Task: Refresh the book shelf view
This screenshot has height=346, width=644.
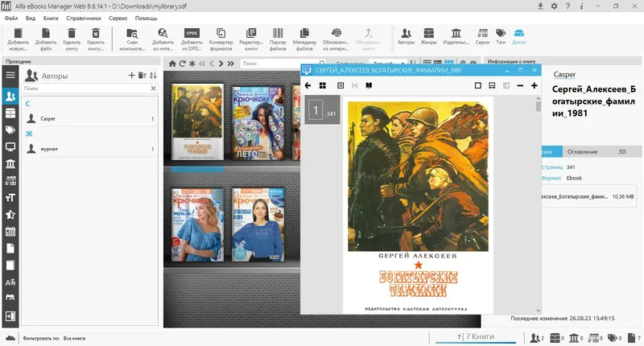Action: tap(183, 64)
